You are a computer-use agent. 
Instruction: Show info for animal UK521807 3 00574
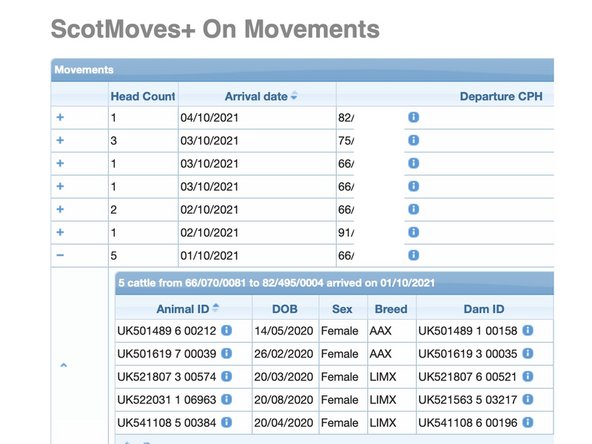[x=226, y=376]
